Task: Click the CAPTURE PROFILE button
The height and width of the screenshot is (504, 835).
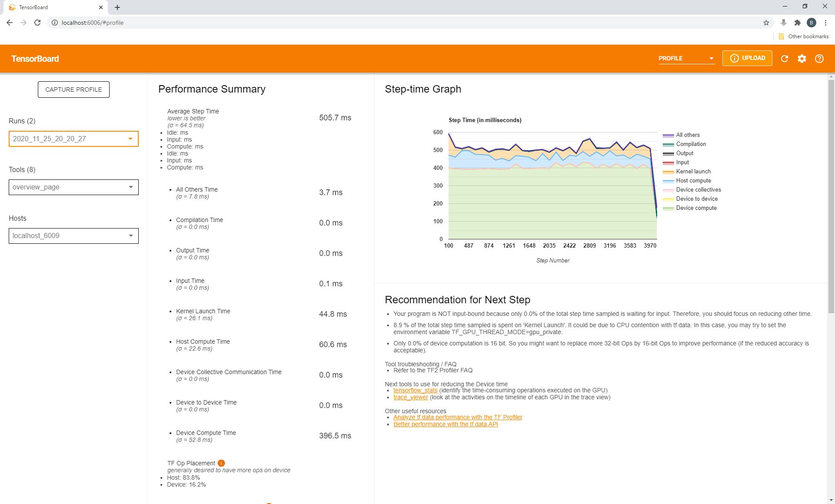Action: (x=73, y=89)
